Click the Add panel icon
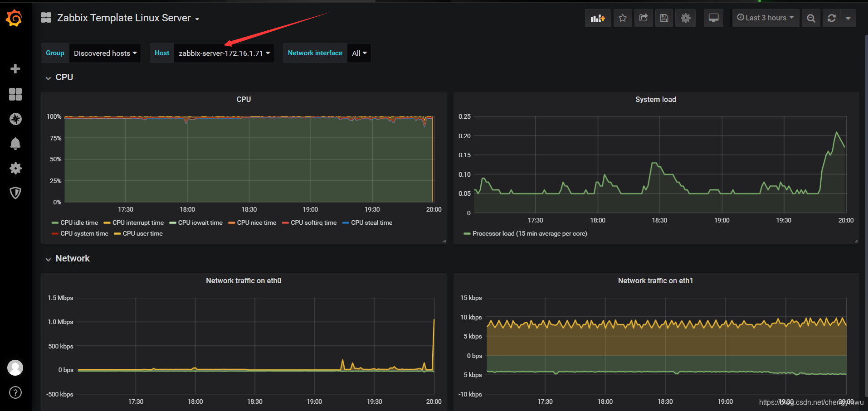This screenshot has height=411, width=868. pos(598,18)
